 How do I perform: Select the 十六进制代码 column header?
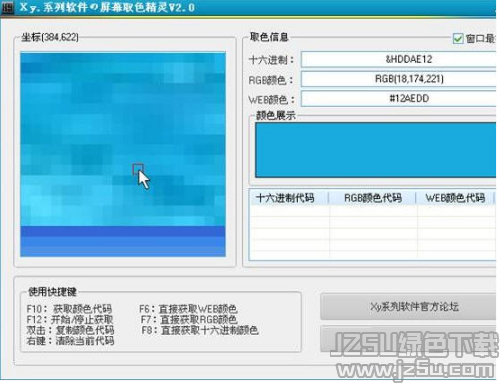pyautogui.click(x=289, y=198)
